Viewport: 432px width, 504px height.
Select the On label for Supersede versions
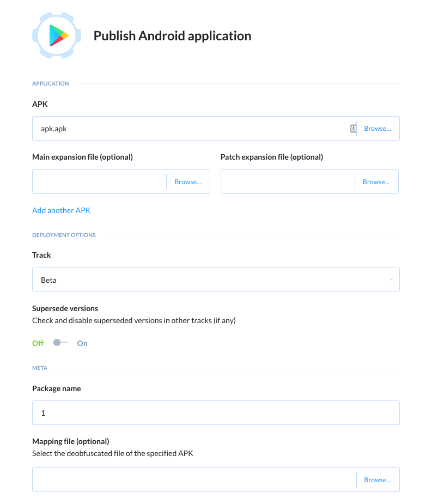click(82, 343)
